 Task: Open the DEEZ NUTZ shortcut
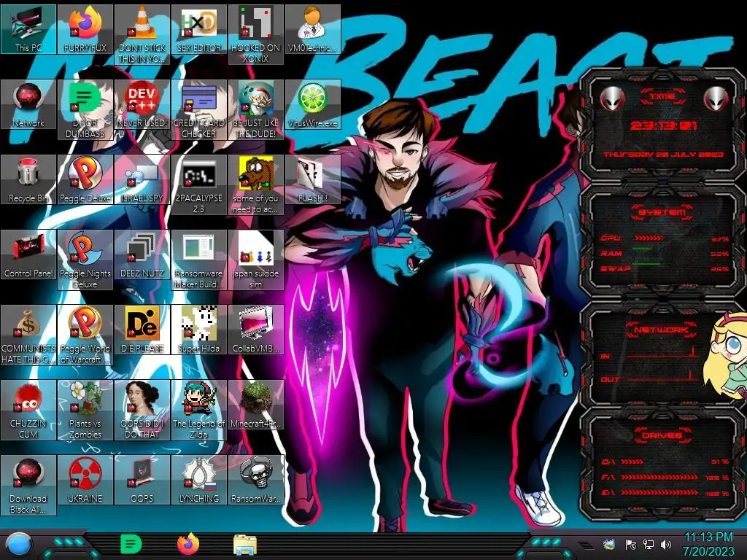pyautogui.click(x=142, y=254)
